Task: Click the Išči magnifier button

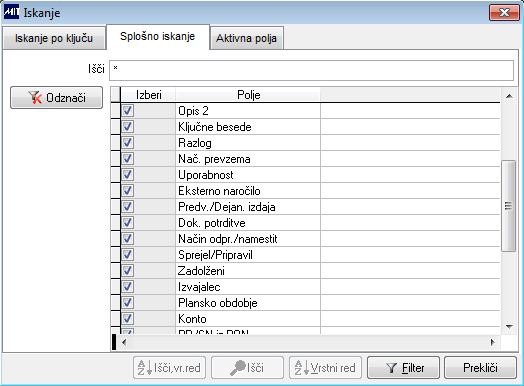Action: point(248,368)
